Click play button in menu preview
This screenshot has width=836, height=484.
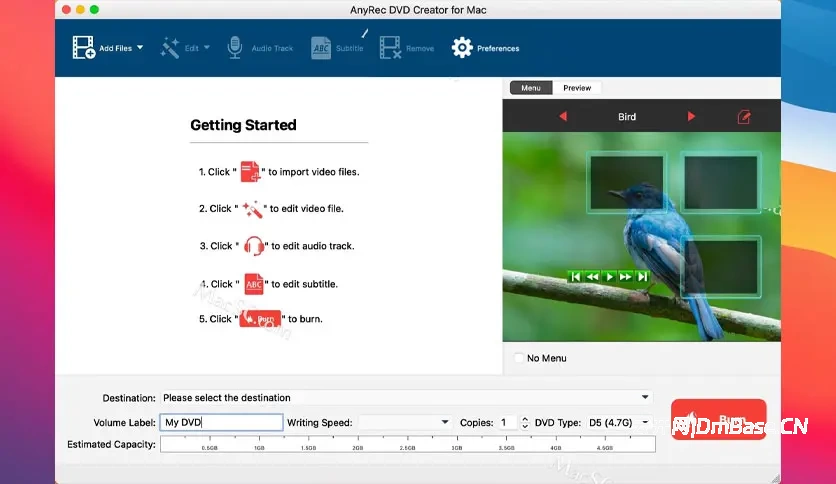click(609, 276)
